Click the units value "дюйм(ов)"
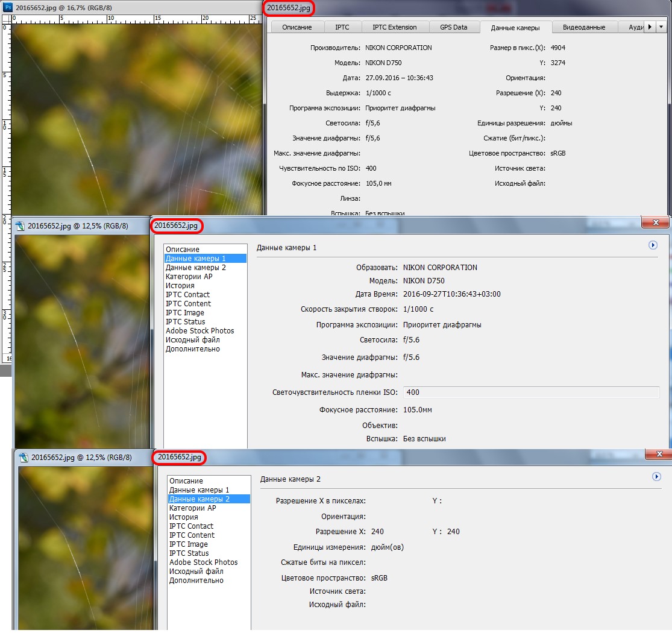This screenshot has height=633, width=672. tap(388, 547)
